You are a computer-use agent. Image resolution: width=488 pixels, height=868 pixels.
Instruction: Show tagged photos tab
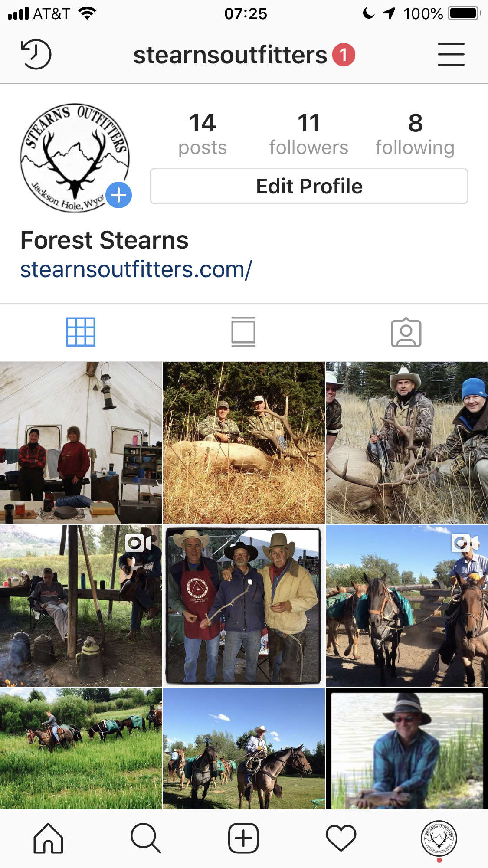tap(406, 332)
